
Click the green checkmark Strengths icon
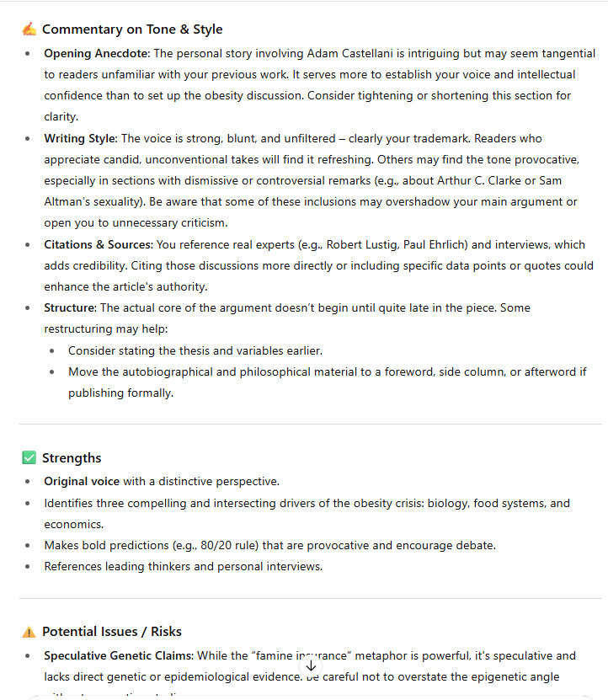(29, 458)
